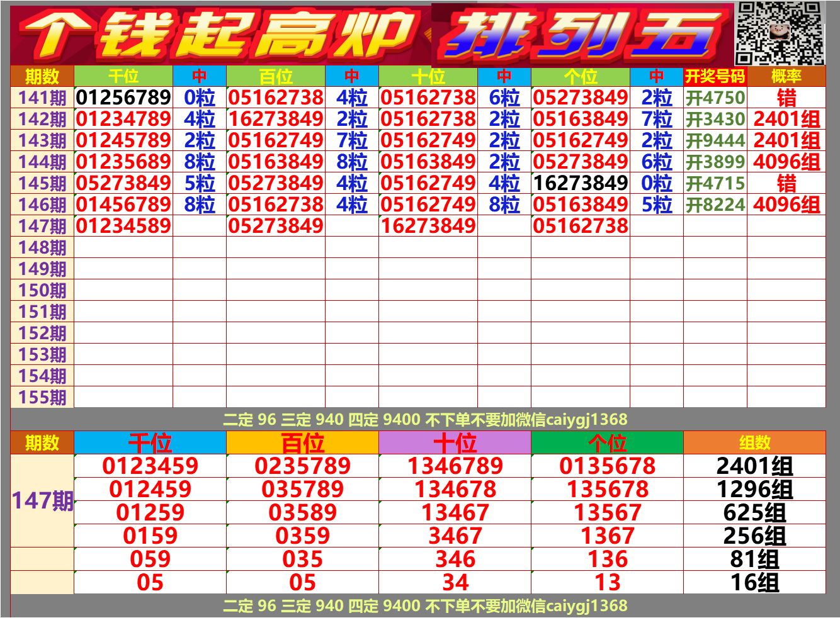Select the value 059
840x618 pixels.
pyautogui.click(x=150, y=559)
